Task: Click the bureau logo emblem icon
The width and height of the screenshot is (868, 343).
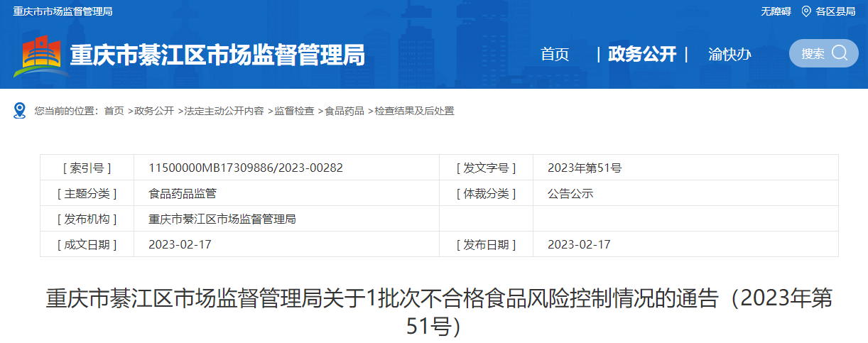Action: pos(42,55)
